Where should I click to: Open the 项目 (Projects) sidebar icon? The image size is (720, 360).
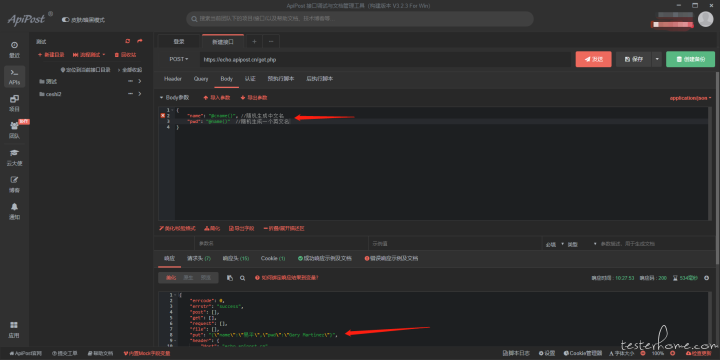coord(14,103)
